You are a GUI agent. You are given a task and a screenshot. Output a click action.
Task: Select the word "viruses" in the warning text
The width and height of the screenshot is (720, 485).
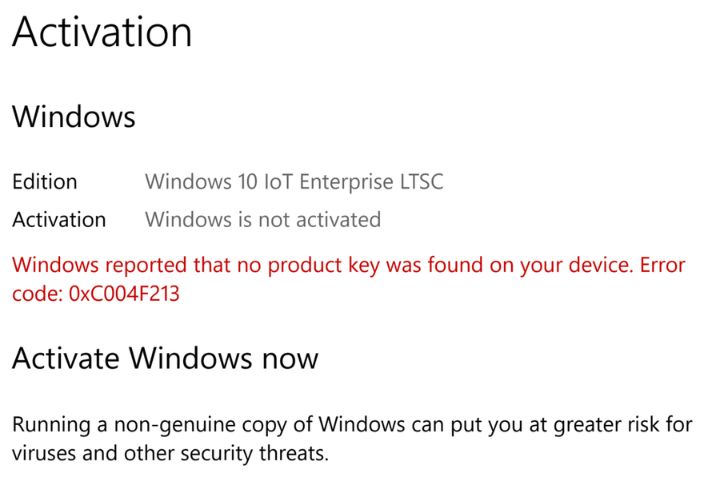(44, 453)
